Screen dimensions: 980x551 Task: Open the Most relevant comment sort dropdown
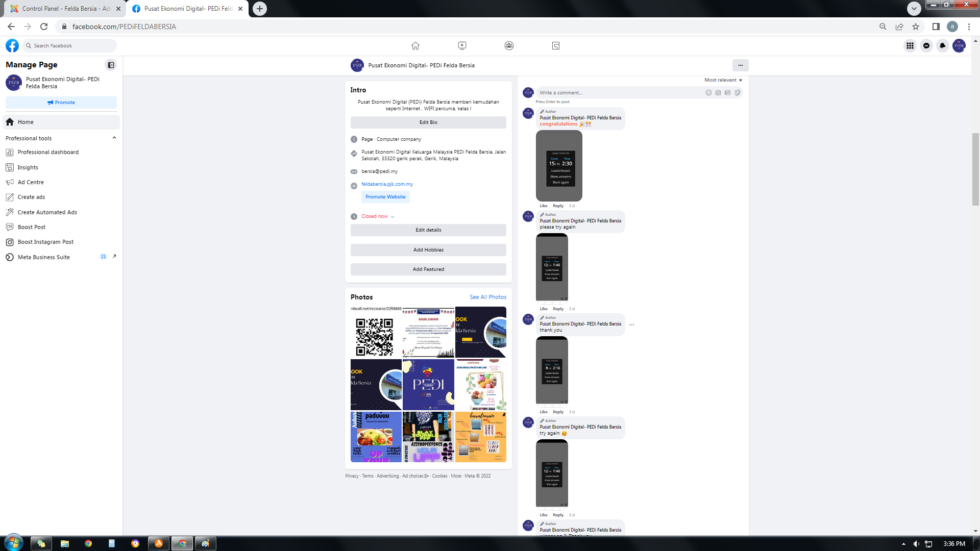click(723, 80)
